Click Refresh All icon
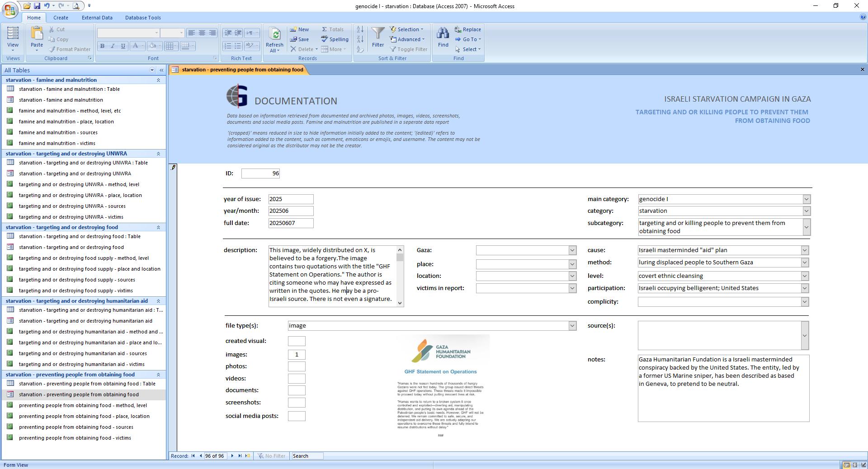The image size is (868, 469). click(274, 34)
